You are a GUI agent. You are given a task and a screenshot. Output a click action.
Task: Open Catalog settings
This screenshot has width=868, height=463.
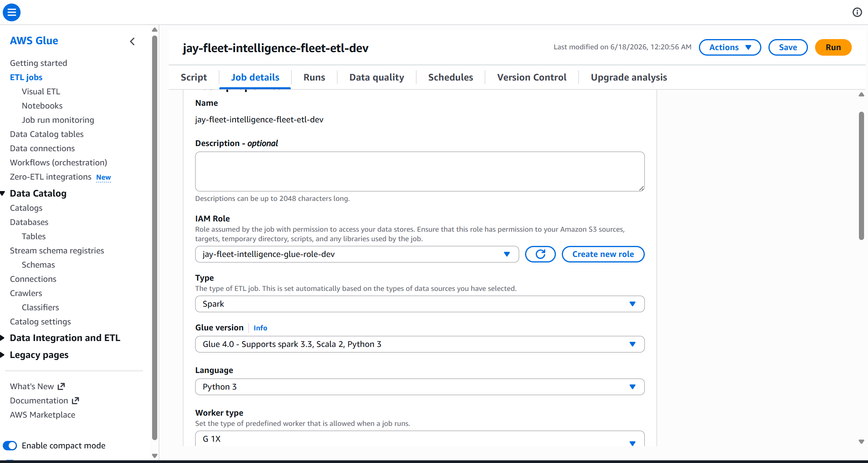coord(40,322)
